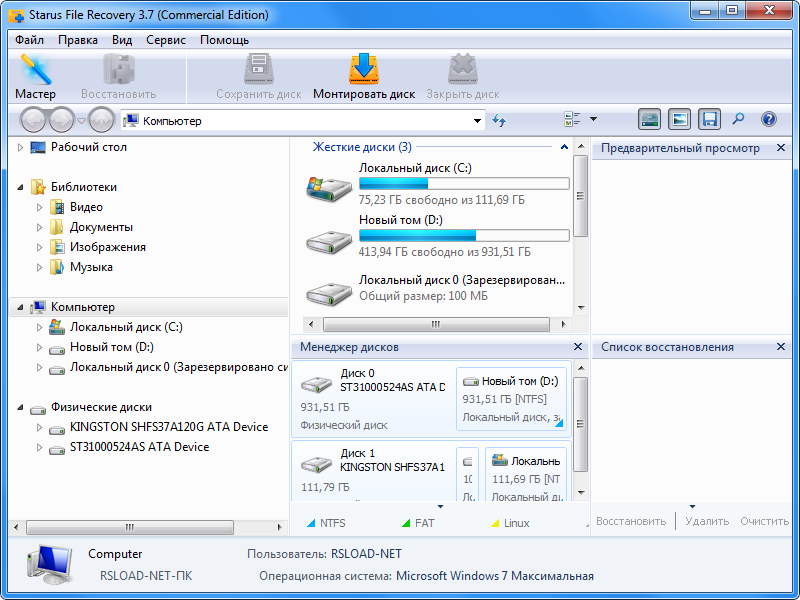Select Локальный диск (C:) drive icon in list
Screen dimensions: 800x600
(329, 188)
